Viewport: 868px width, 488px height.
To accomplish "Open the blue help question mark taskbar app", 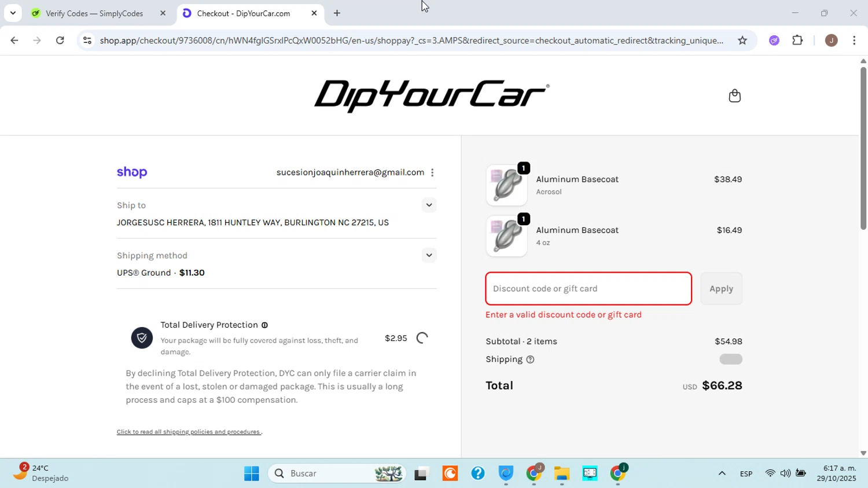I will [x=478, y=474].
